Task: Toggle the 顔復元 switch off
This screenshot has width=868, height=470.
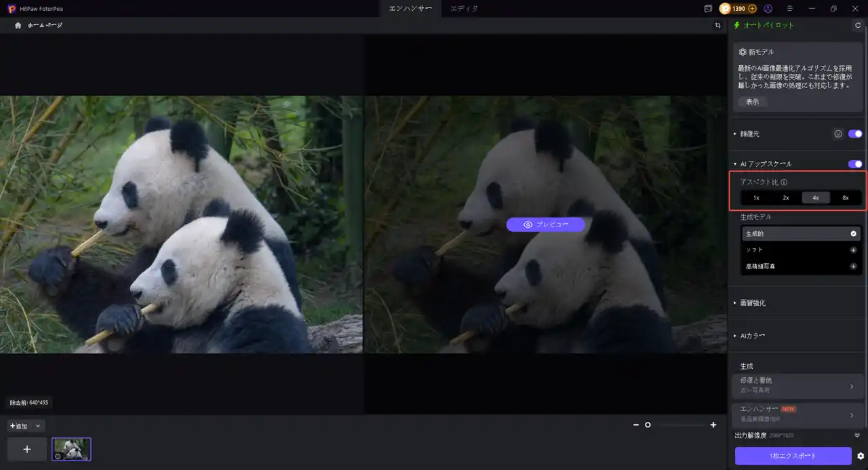Action: [x=854, y=134]
